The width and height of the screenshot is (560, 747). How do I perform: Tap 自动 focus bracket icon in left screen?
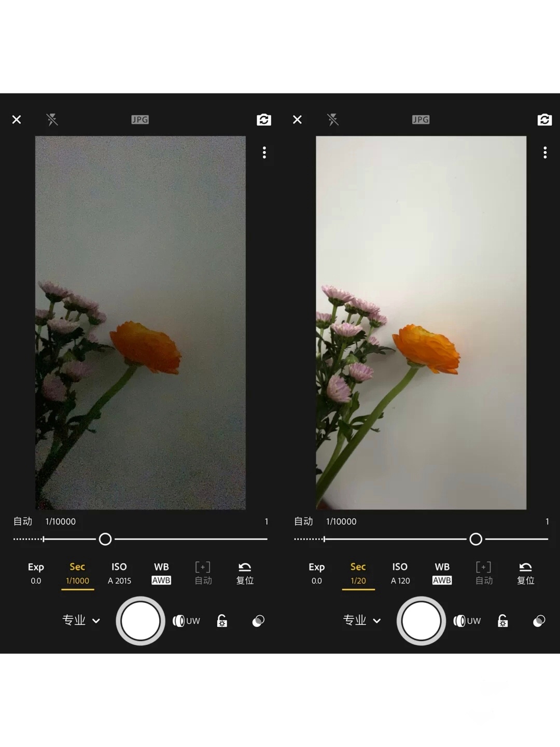(203, 573)
